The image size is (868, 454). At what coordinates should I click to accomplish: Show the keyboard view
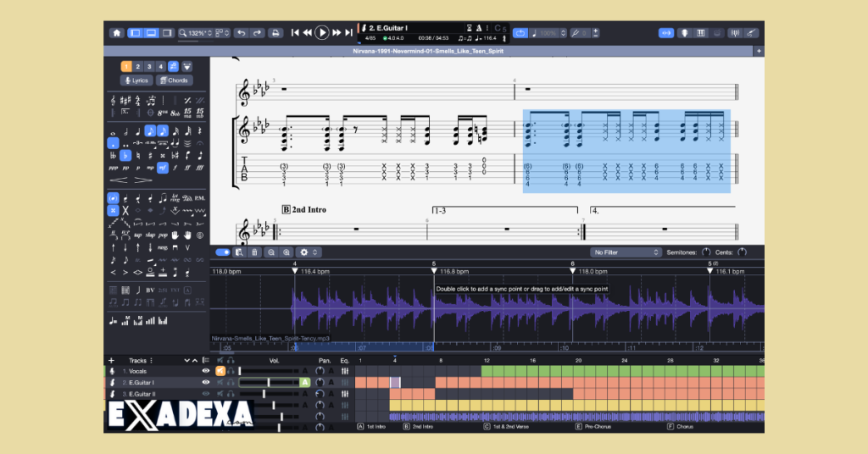(x=701, y=33)
